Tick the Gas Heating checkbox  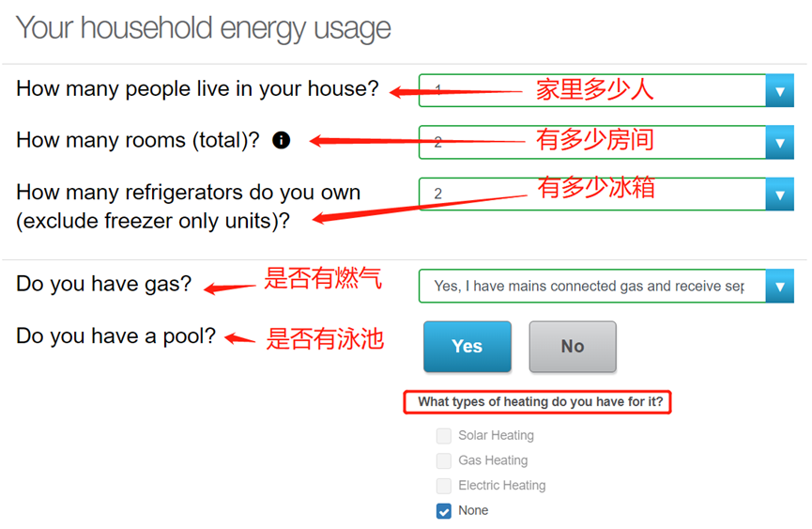click(444, 460)
